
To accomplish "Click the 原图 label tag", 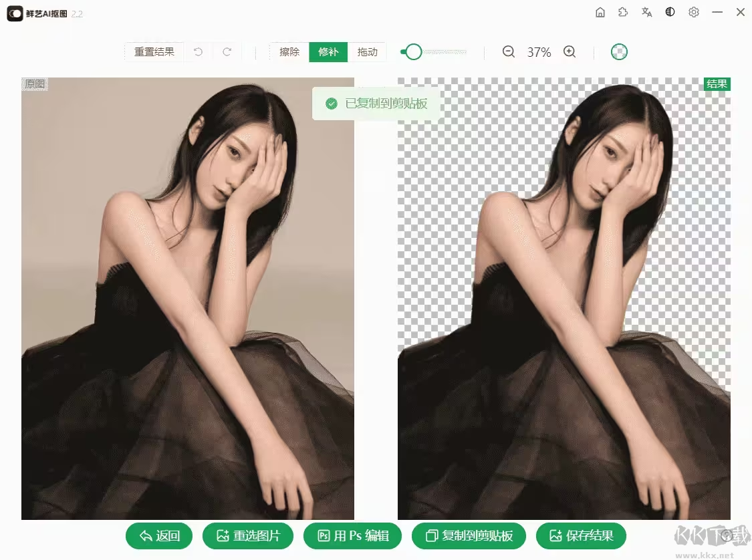I will 35,84.
